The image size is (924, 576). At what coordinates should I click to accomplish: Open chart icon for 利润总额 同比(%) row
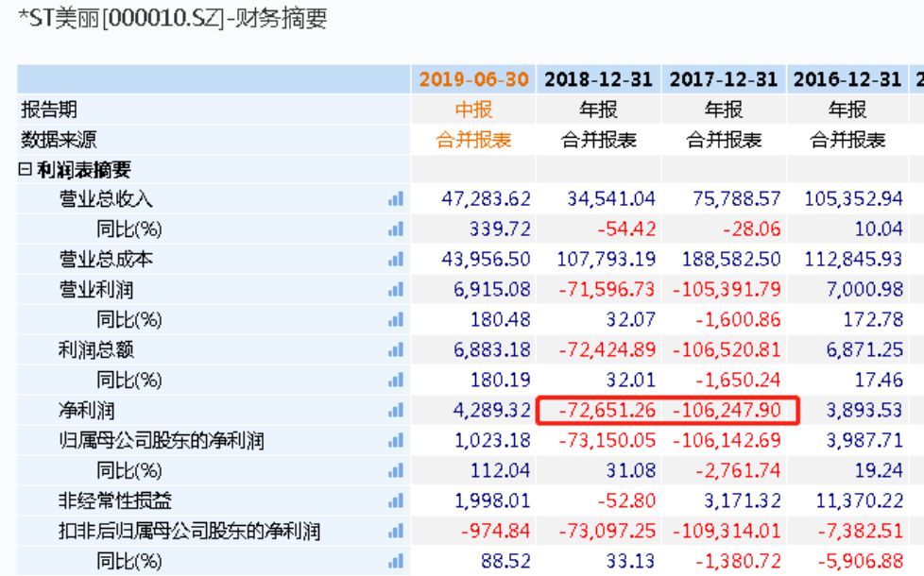point(396,380)
